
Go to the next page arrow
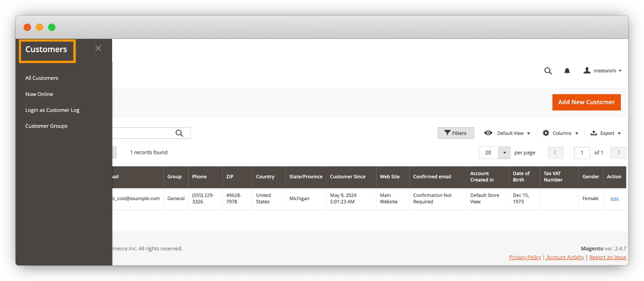(x=618, y=153)
